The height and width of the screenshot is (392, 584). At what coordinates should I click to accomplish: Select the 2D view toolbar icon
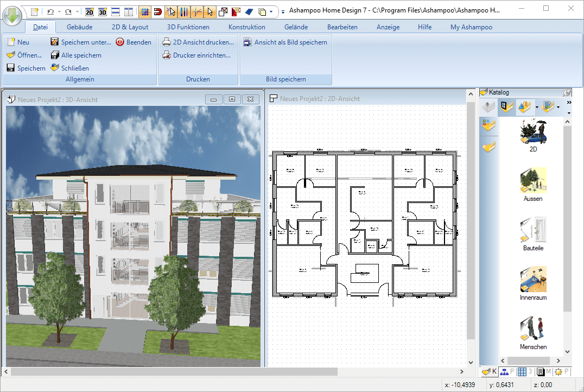point(90,11)
